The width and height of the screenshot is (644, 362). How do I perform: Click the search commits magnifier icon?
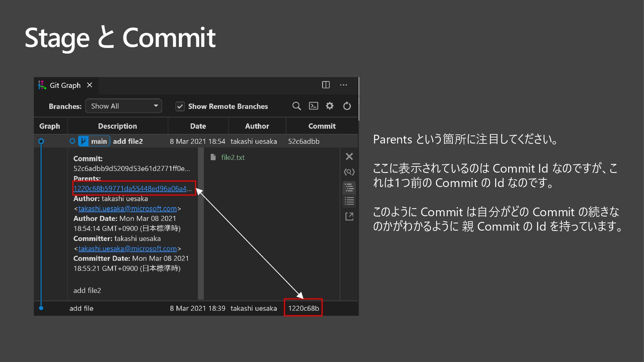click(x=296, y=106)
